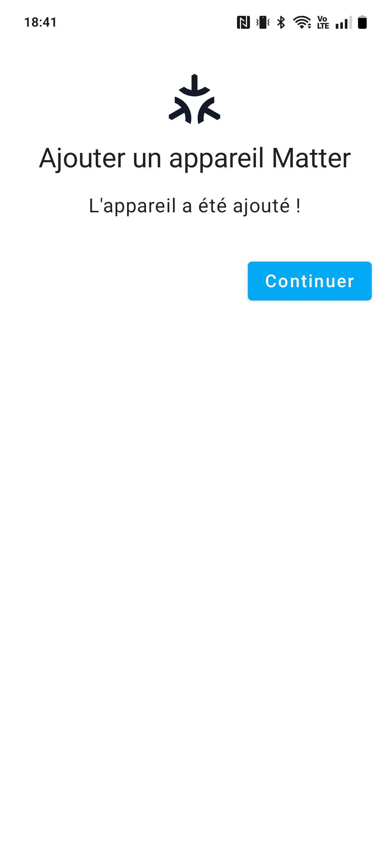Tap the 18:41 clock in status bar

tap(40, 22)
